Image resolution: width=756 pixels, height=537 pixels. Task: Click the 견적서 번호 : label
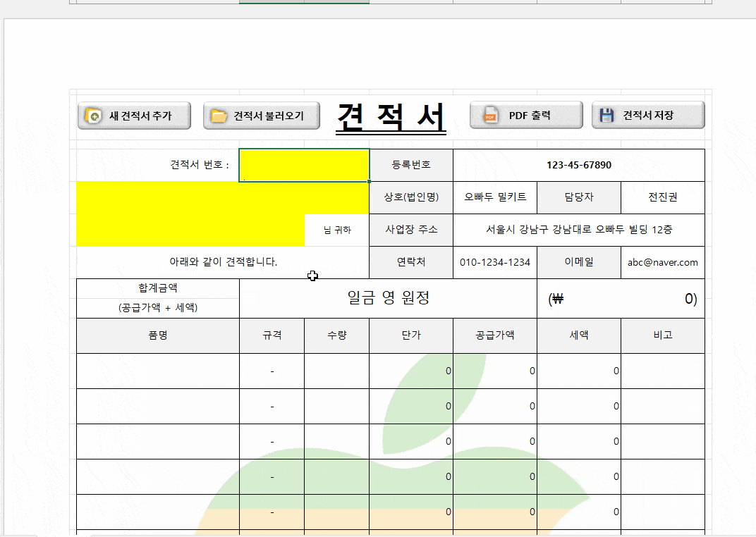coord(200,165)
